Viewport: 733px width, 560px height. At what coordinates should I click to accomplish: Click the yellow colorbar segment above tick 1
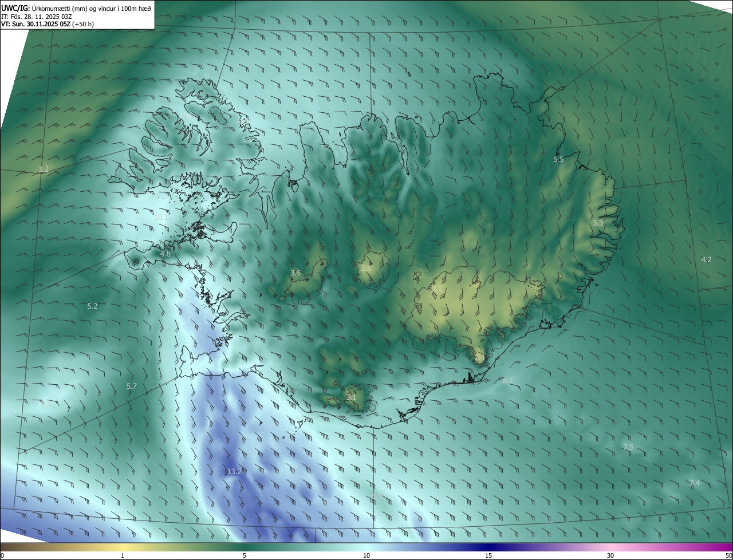coord(123,547)
